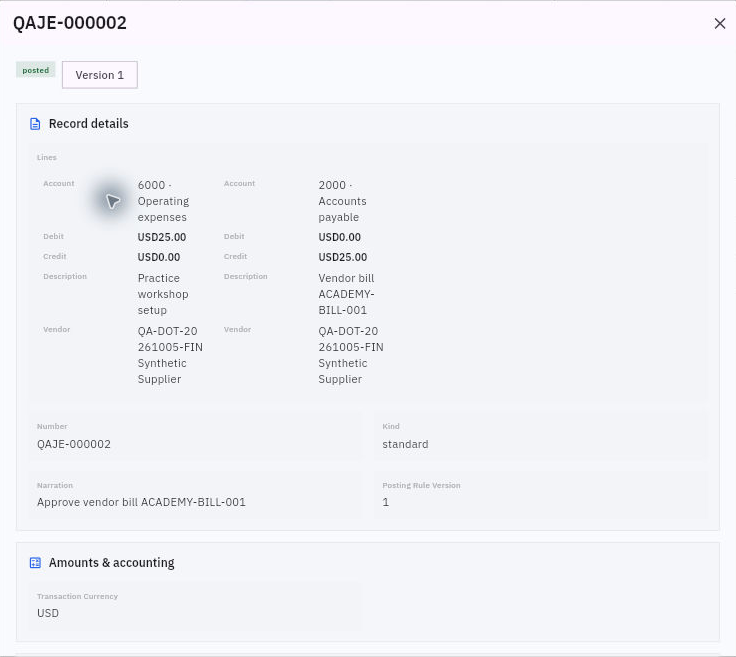Select the Amounts & accounting heading
This screenshot has width=736, height=657.
[x=111, y=562]
